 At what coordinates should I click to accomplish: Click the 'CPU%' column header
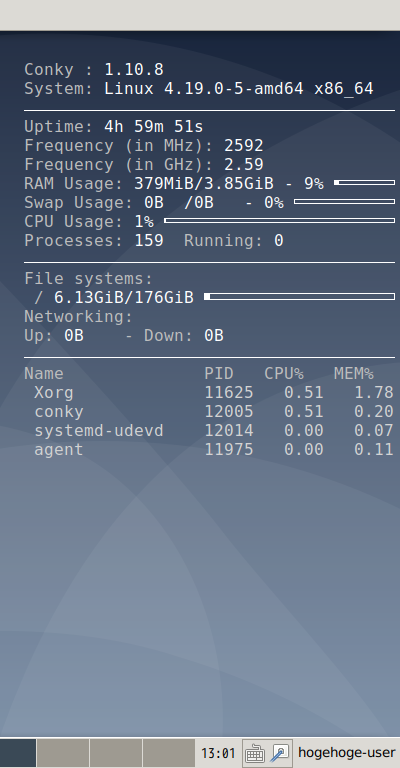[x=284, y=374]
